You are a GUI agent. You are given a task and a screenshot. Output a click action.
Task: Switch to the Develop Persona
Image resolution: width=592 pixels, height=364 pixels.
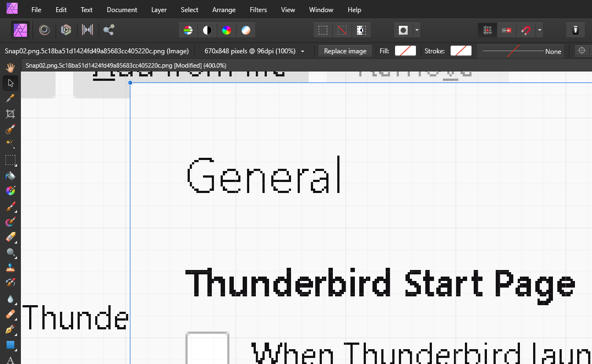[66, 30]
